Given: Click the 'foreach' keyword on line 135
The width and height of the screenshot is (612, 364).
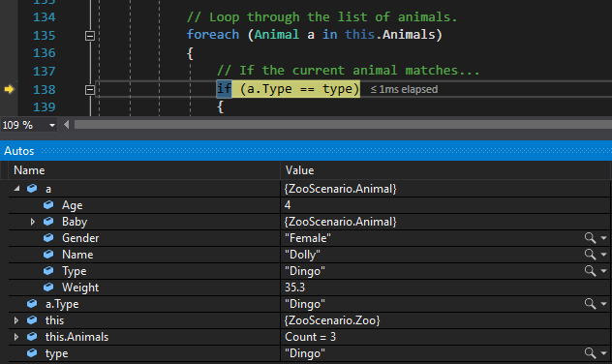Looking at the screenshot, I should coord(213,35).
